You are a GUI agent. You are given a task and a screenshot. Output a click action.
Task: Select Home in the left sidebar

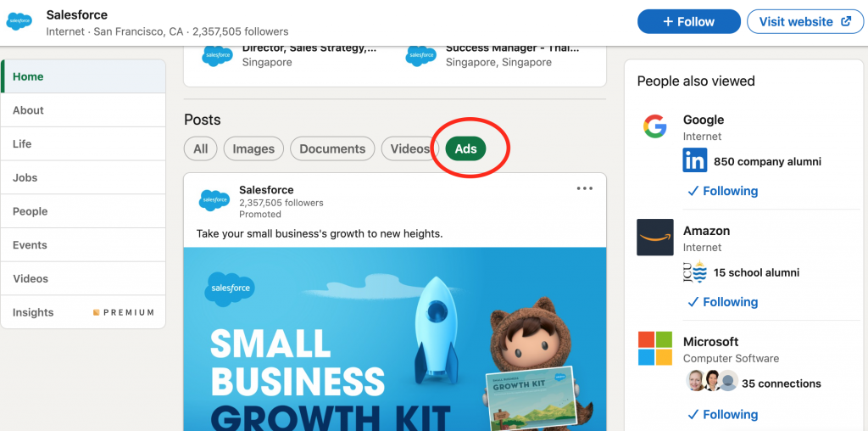[x=83, y=76]
